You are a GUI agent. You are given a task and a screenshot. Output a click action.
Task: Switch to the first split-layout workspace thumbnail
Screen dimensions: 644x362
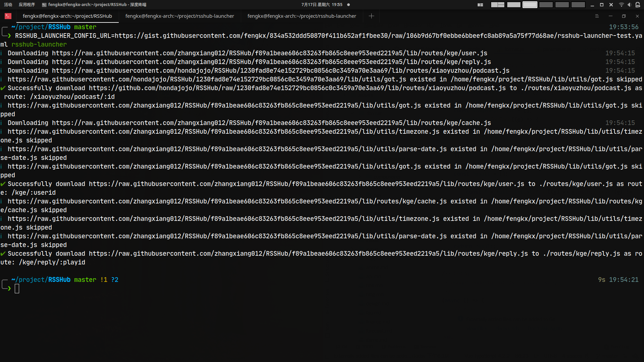(x=497, y=5)
